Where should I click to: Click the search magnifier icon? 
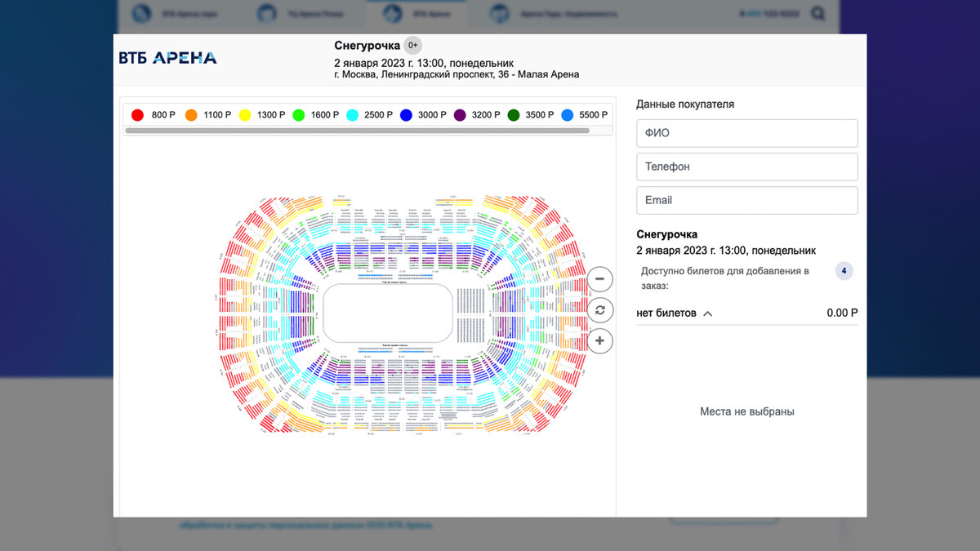[x=817, y=14]
